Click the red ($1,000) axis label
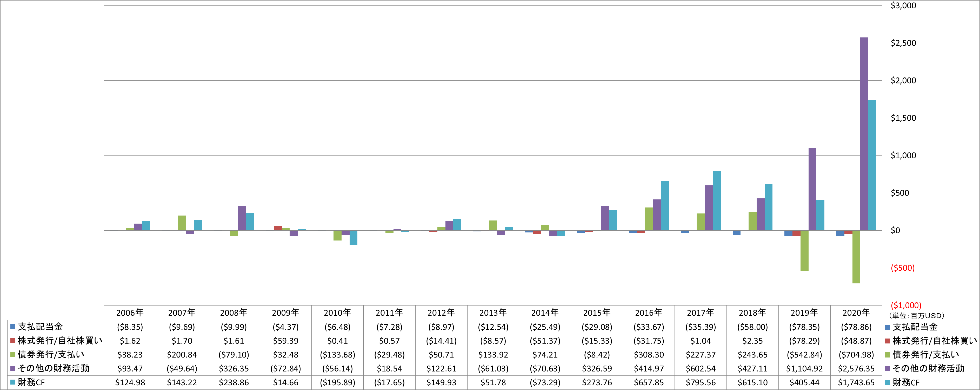 (906, 305)
